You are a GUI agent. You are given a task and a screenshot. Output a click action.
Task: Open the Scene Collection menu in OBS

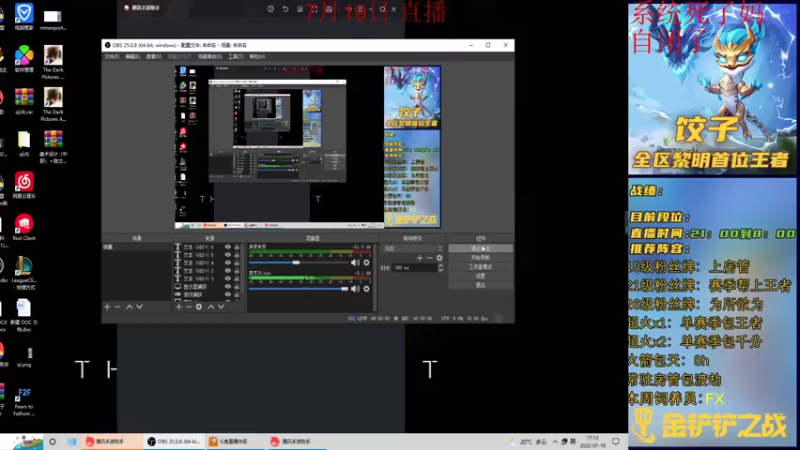[x=210, y=57]
